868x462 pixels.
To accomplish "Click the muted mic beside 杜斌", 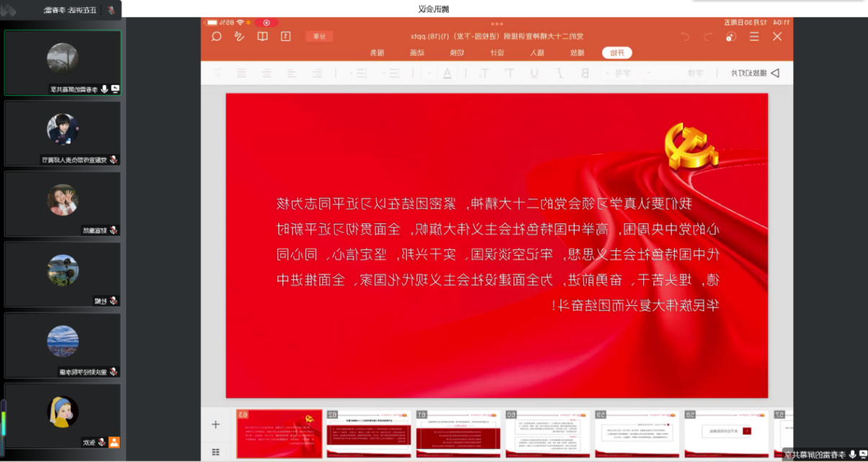I will point(113,301).
